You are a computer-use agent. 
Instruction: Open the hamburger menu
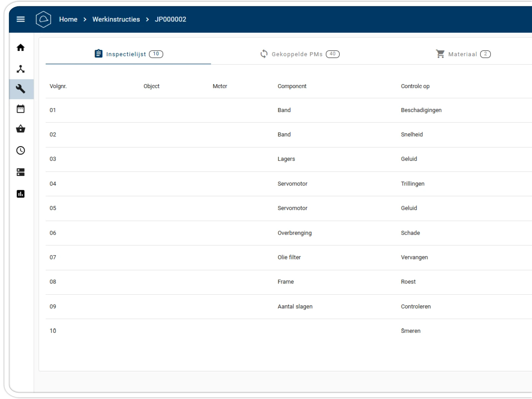pyautogui.click(x=21, y=19)
